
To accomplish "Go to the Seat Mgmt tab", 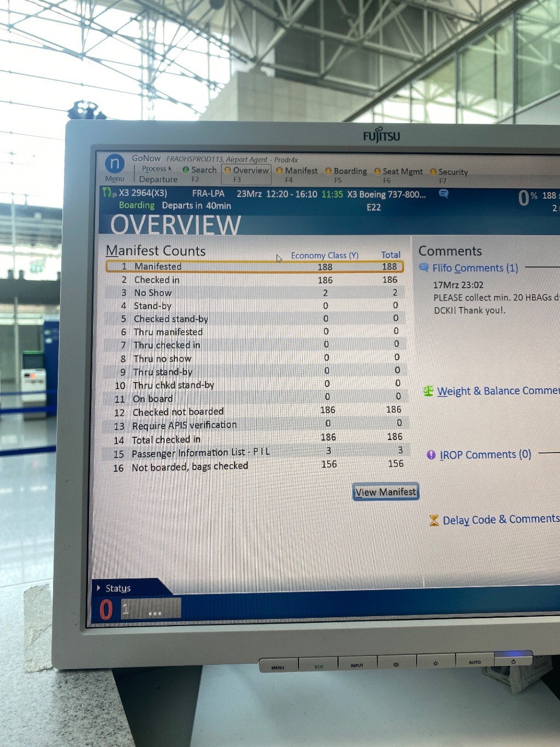I will [x=402, y=172].
